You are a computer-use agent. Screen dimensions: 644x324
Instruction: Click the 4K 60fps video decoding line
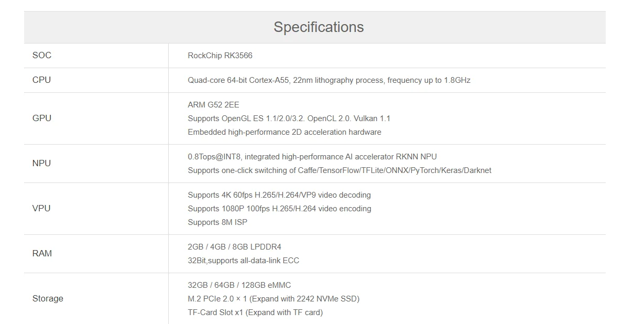[x=279, y=195]
